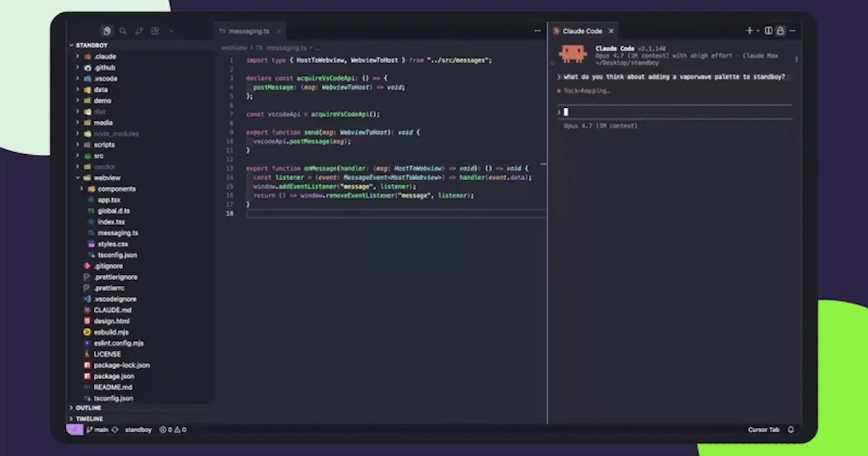Open the errors and warnings status indicator
Screen dimensions: 868x456
point(173,430)
